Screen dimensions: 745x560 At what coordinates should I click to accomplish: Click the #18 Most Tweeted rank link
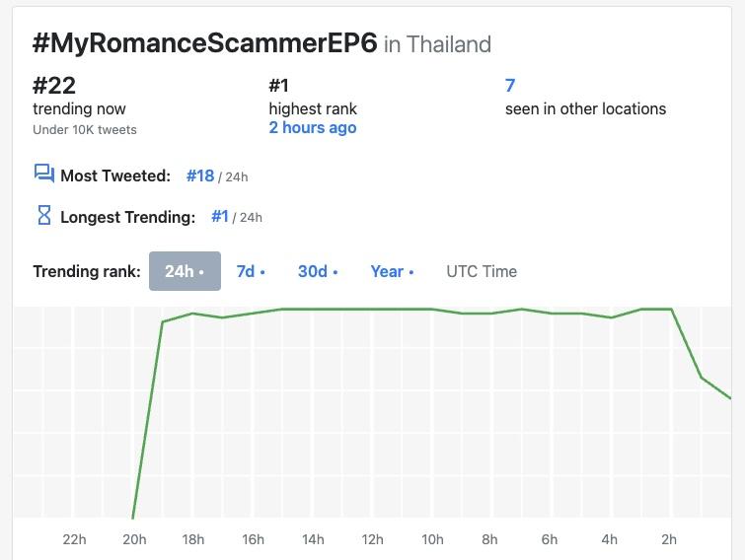pos(200,175)
